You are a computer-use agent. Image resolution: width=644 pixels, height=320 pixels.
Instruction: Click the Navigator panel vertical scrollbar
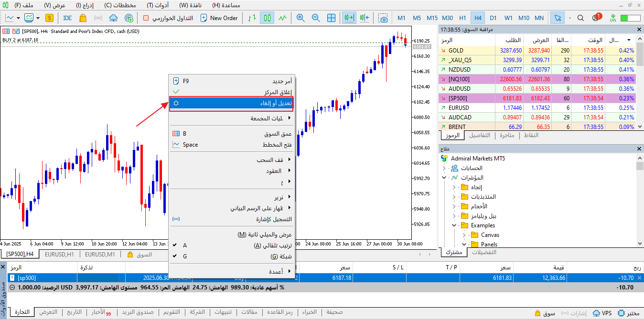(x=640, y=201)
